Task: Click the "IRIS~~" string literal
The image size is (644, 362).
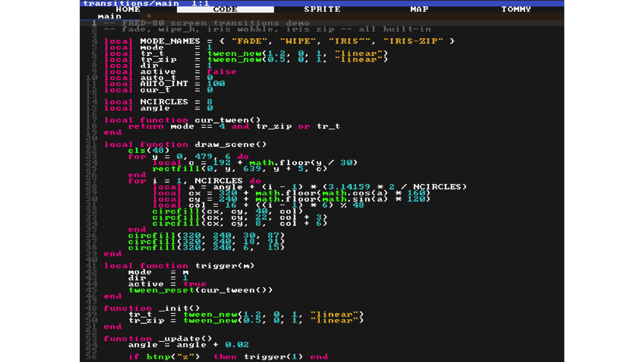Action: (349, 41)
